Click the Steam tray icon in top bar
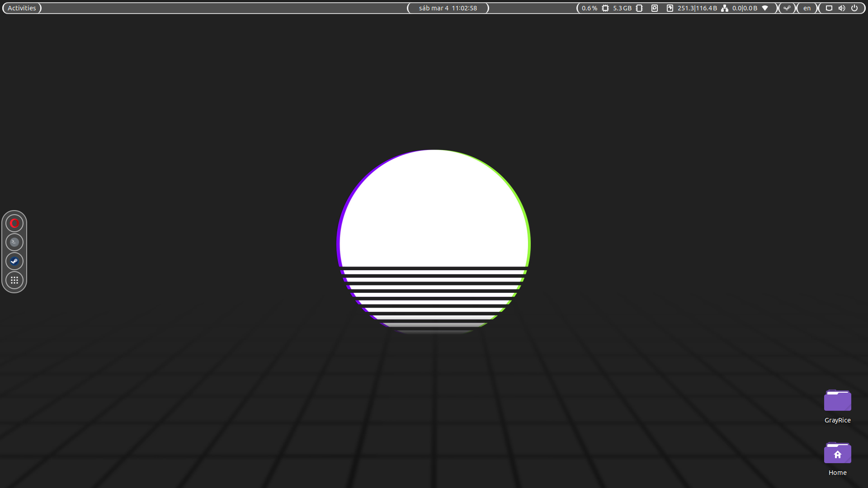The width and height of the screenshot is (868, 488). point(787,8)
